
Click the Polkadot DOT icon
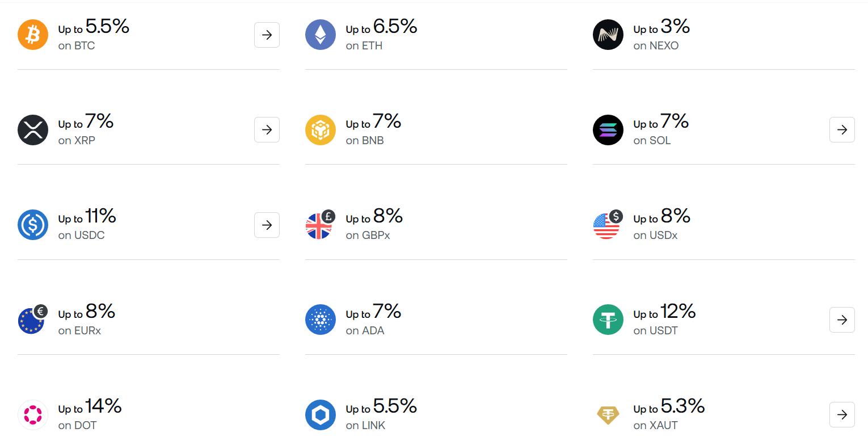tap(32, 414)
